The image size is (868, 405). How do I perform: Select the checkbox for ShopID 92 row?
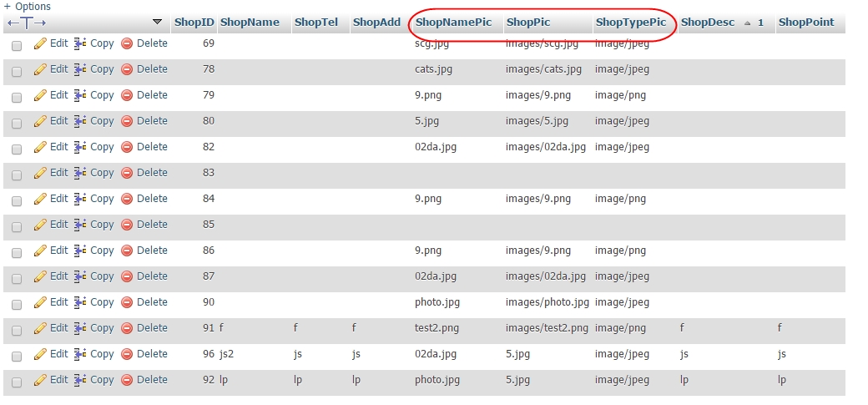(x=17, y=382)
